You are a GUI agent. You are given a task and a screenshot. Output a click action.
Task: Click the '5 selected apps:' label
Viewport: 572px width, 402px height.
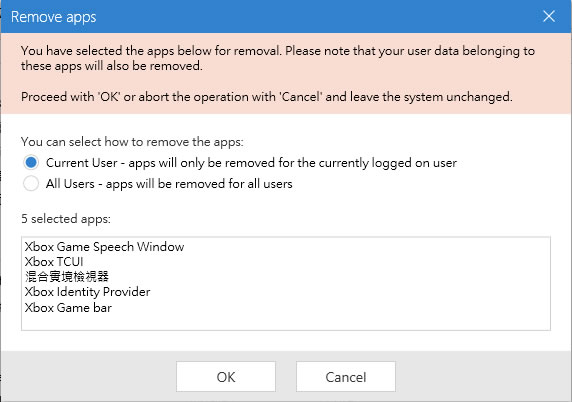(x=66, y=219)
